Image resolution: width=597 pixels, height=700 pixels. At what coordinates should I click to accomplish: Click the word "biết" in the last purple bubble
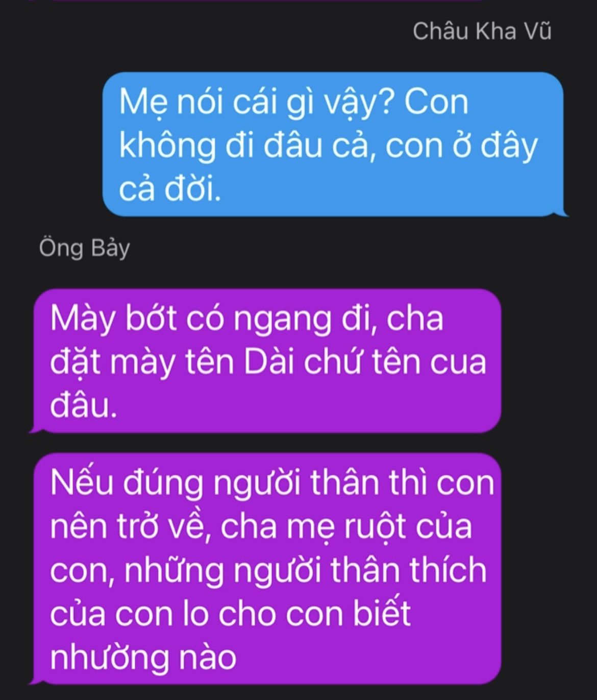pos(382,613)
